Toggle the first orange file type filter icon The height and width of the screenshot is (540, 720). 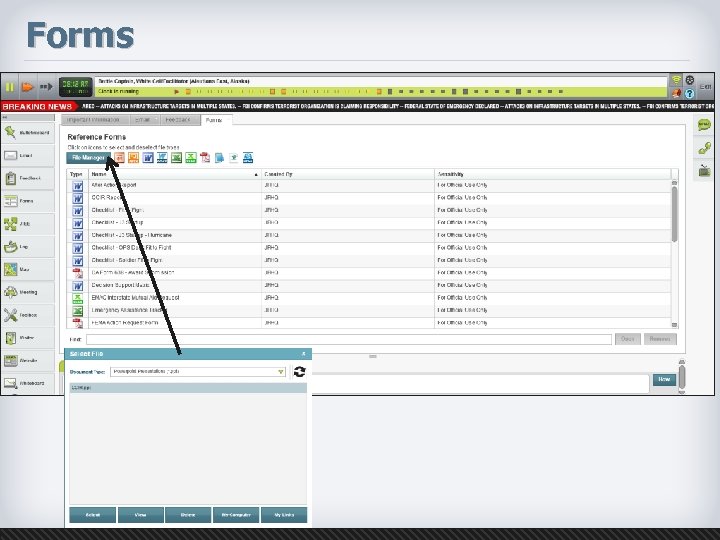click(119, 158)
